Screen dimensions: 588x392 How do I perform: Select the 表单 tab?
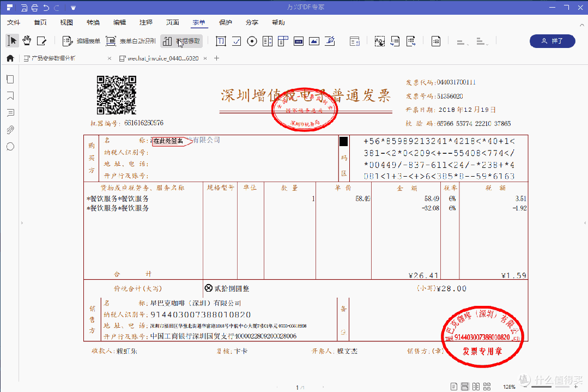pos(199,22)
